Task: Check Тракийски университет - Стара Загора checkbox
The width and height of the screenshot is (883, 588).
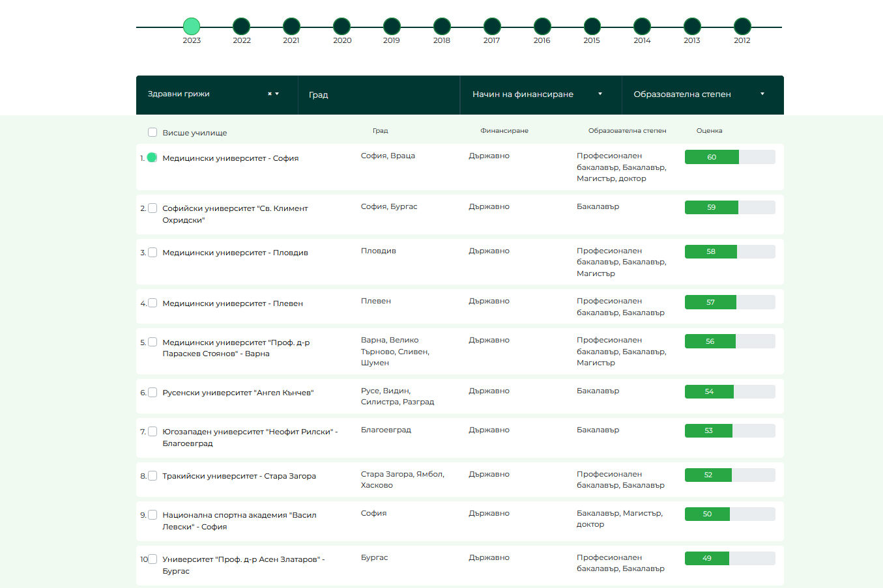Action: pyautogui.click(x=152, y=476)
